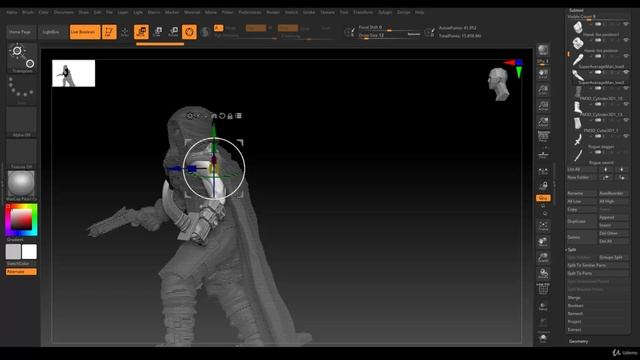Click the Actual size icon
The image size is (640, 360).
click(543, 106)
